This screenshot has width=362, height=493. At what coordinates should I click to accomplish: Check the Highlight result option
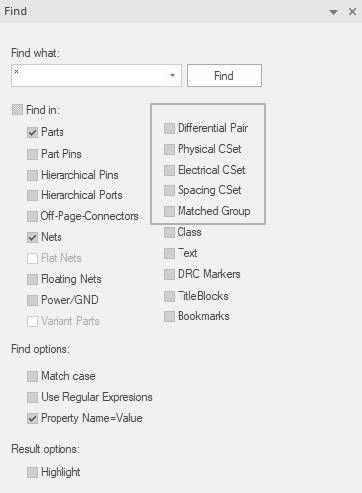click(x=32, y=472)
